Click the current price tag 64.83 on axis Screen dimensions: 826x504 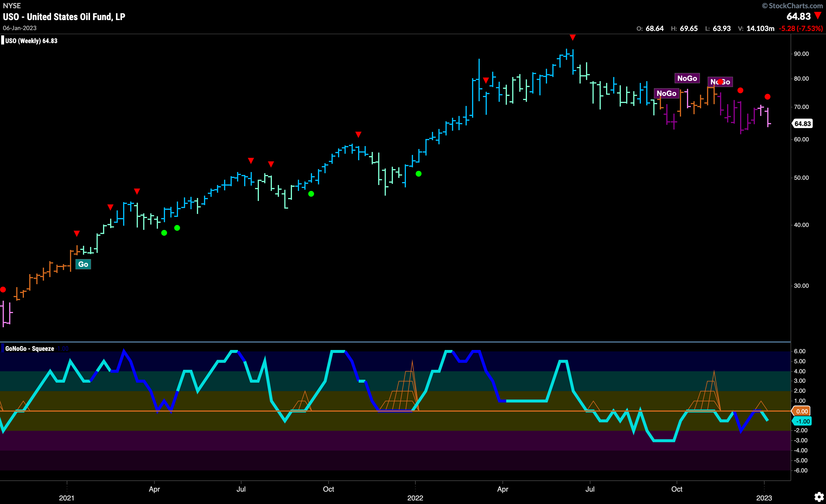coord(802,124)
